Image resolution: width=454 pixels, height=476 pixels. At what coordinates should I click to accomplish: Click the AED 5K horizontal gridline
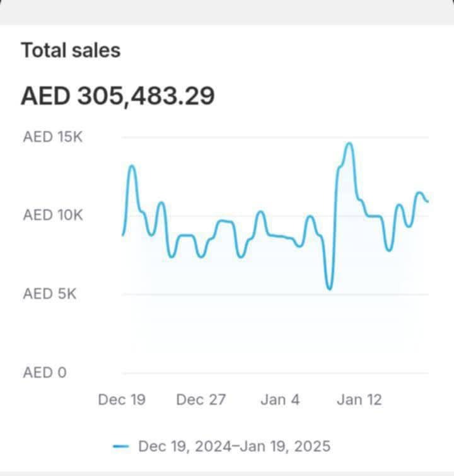275,294
